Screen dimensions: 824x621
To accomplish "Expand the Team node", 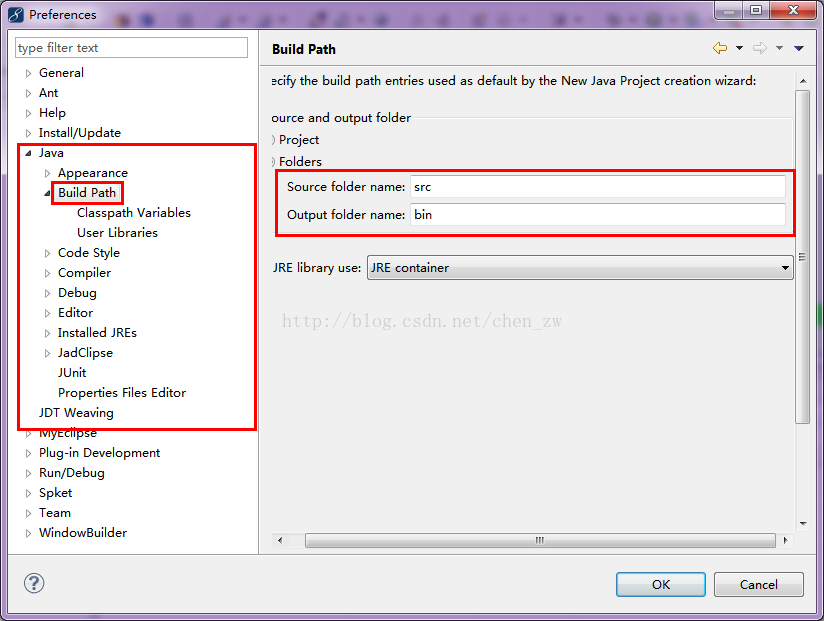I will tap(28, 513).
